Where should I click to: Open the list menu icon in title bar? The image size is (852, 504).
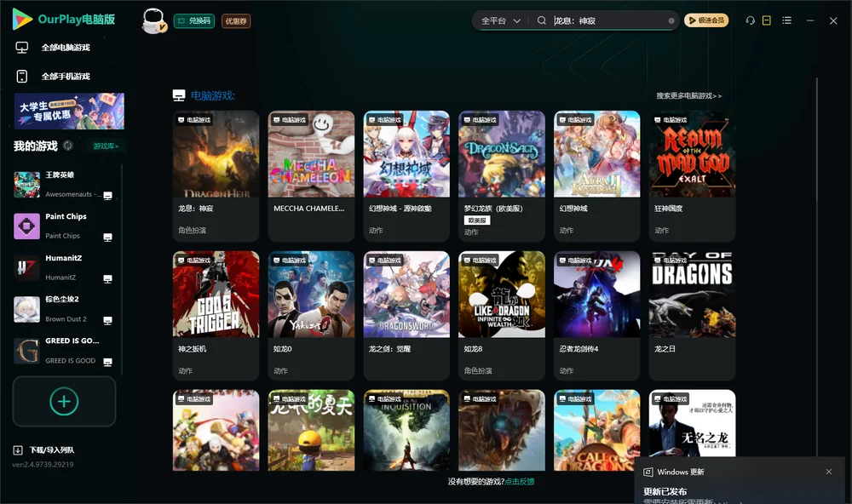(786, 20)
